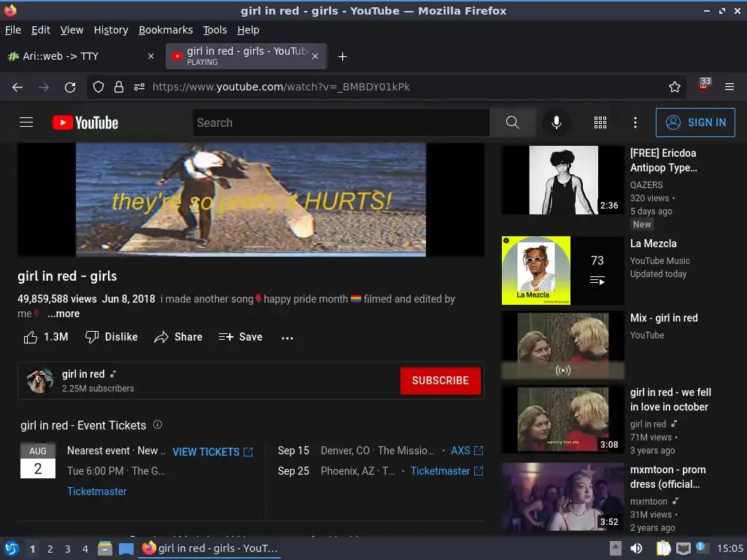Open YouTube settings three-dot menu
This screenshot has height=560, width=747.
635,122
